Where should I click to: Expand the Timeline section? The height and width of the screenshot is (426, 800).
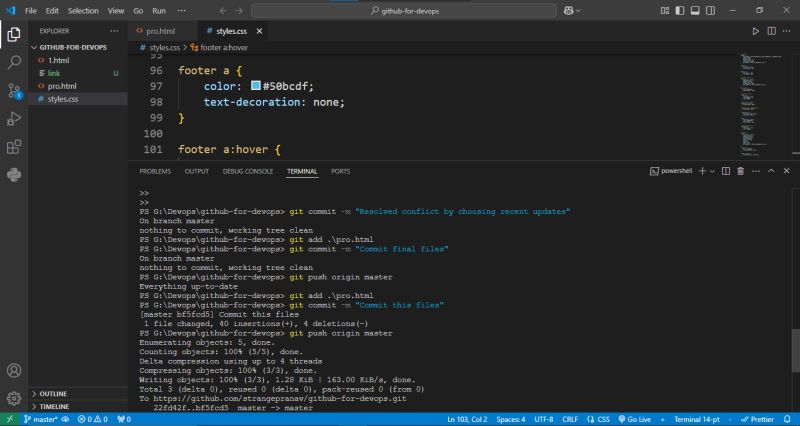coord(55,407)
